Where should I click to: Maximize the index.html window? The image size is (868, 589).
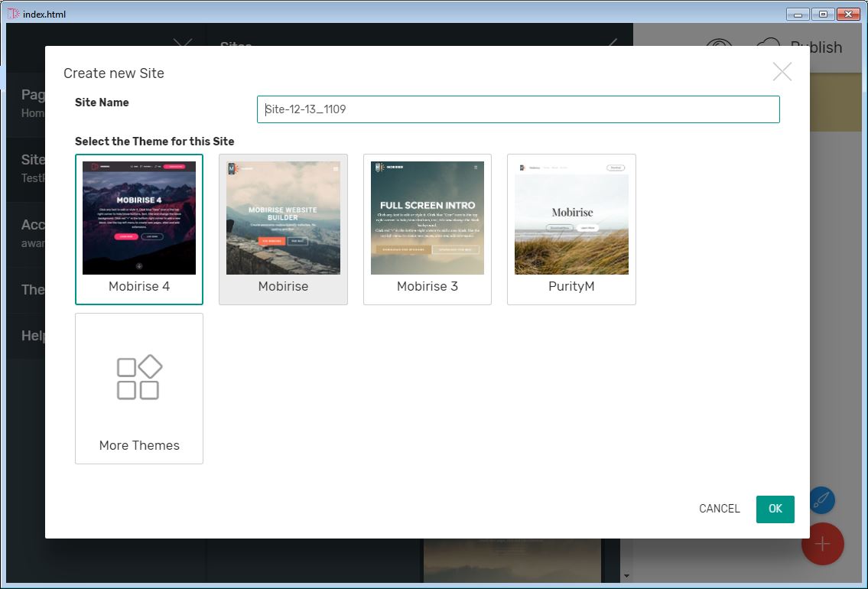pos(822,14)
